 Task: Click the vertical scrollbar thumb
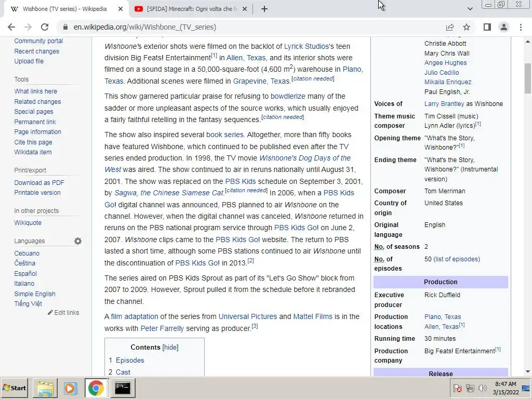pos(528,78)
